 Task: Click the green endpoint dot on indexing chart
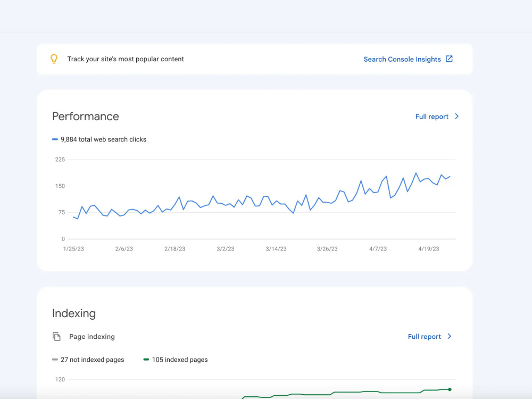pyautogui.click(x=450, y=389)
